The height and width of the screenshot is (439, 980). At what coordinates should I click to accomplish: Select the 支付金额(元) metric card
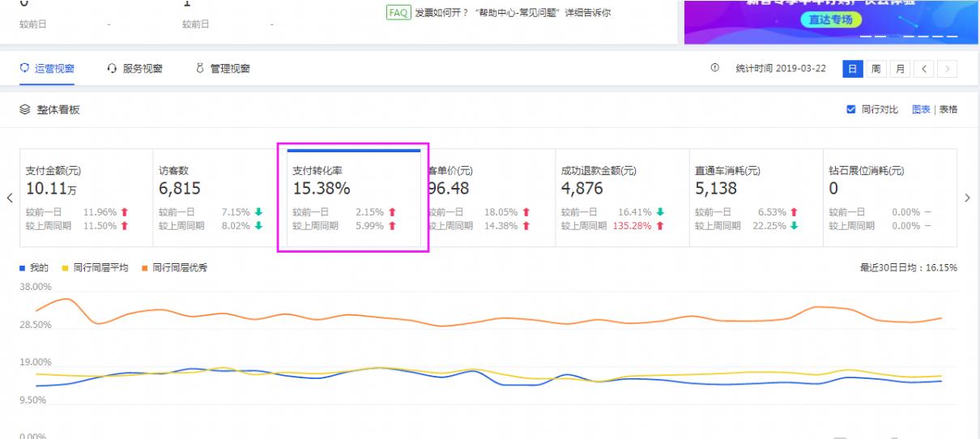point(86,198)
